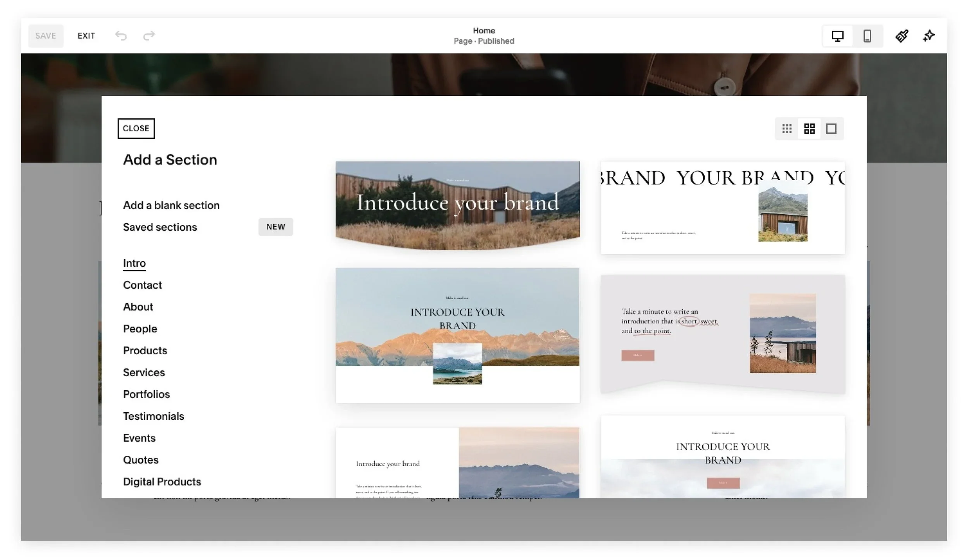The height and width of the screenshot is (560, 969).
Task: Open the sparkle AI tools icon
Action: tap(929, 36)
